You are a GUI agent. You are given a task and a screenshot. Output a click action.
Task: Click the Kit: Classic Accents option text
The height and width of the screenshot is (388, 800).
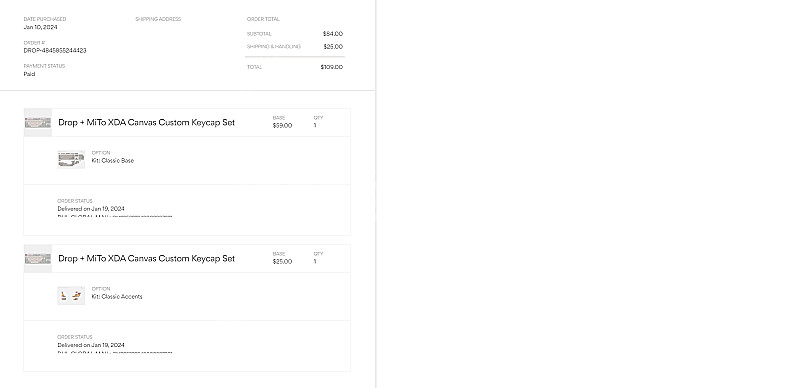[x=117, y=297]
